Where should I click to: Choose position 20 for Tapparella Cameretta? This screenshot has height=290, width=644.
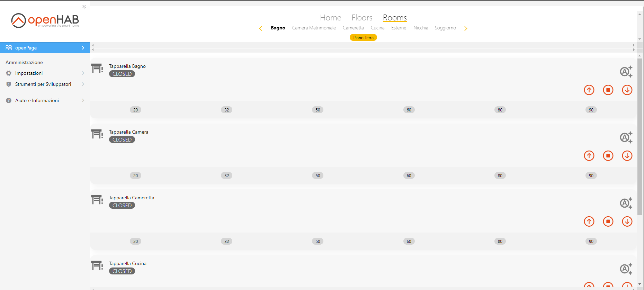[x=135, y=242]
